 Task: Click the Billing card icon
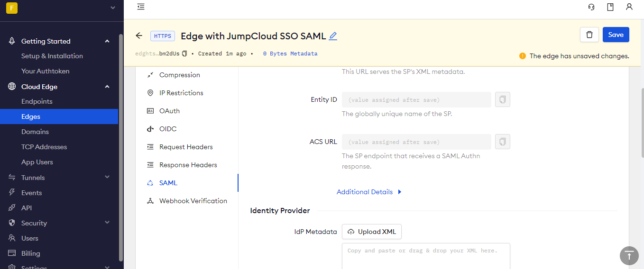tap(12, 253)
